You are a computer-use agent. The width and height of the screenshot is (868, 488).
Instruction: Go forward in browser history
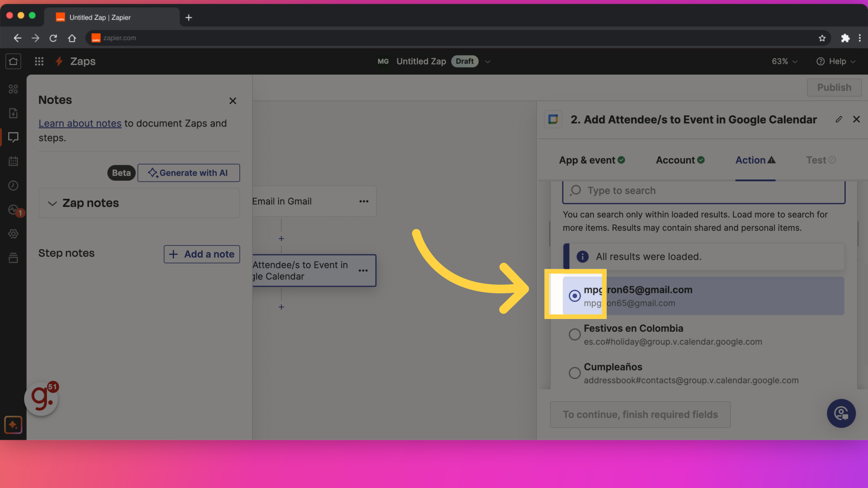pos(35,38)
